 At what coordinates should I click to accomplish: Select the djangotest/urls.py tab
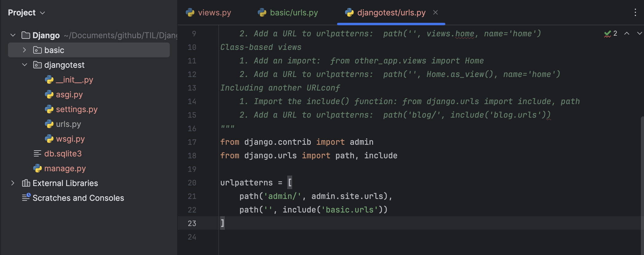click(391, 13)
